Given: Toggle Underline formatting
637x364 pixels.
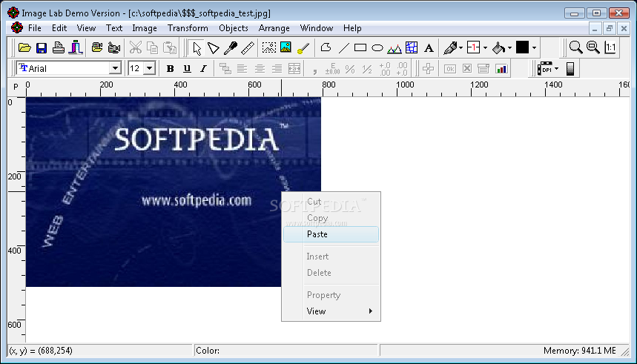Looking at the screenshot, I should pos(187,69).
